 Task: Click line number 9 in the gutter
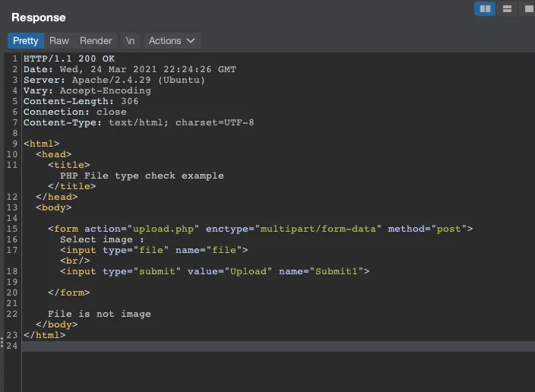pyautogui.click(x=14, y=144)
